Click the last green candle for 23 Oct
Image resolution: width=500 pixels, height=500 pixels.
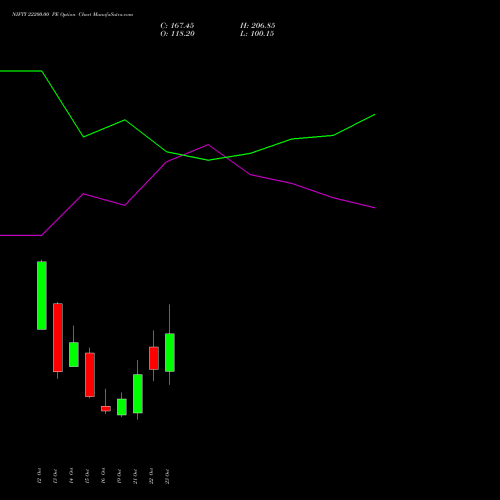point(170,352)
